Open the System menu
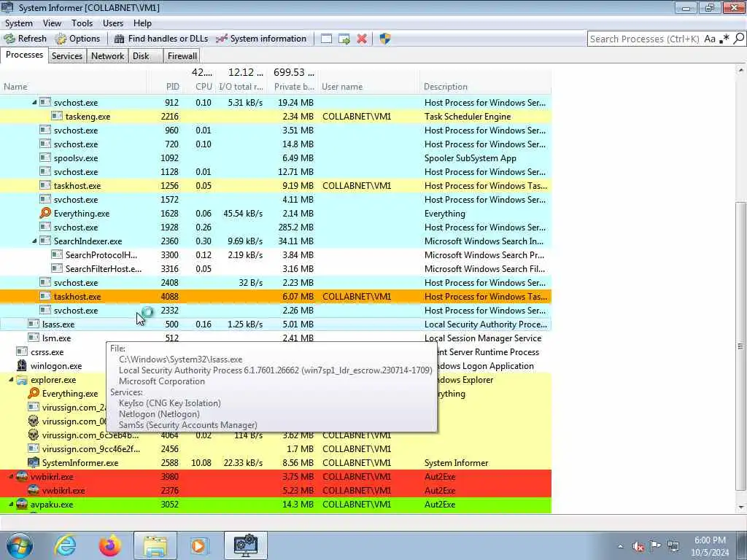747x560 pixels. tap(19, 23)
